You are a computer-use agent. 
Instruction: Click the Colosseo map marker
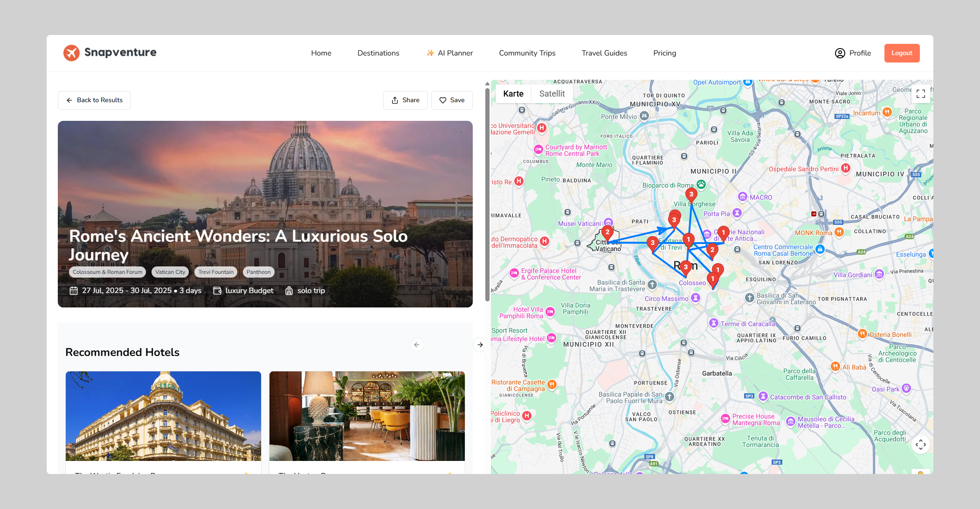coord(712,279)
